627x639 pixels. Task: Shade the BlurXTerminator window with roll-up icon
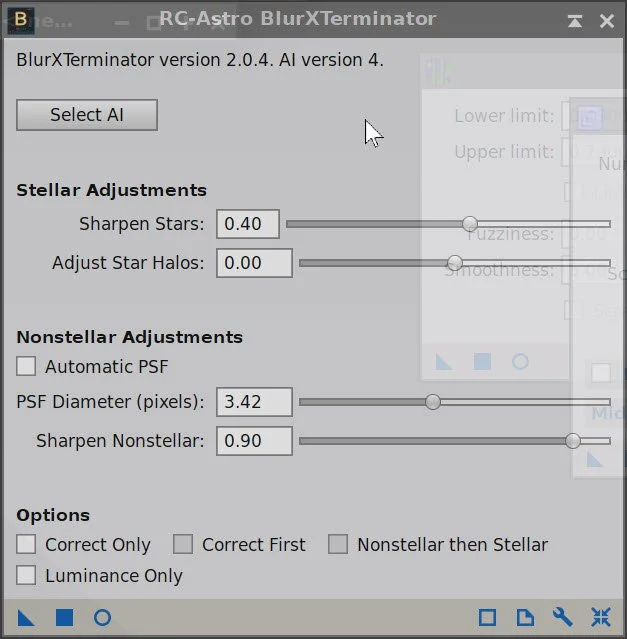575,21
